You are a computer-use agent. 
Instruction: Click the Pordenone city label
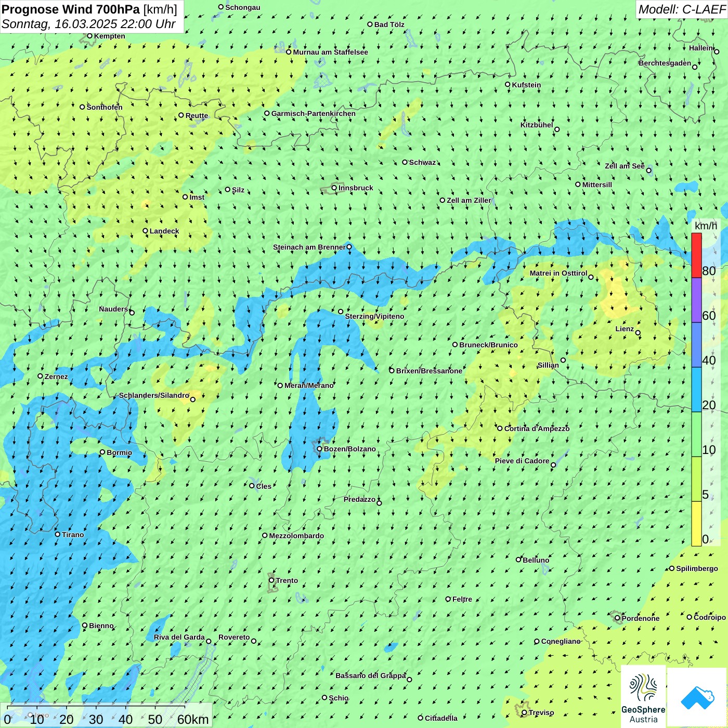[x=641, y=618]
